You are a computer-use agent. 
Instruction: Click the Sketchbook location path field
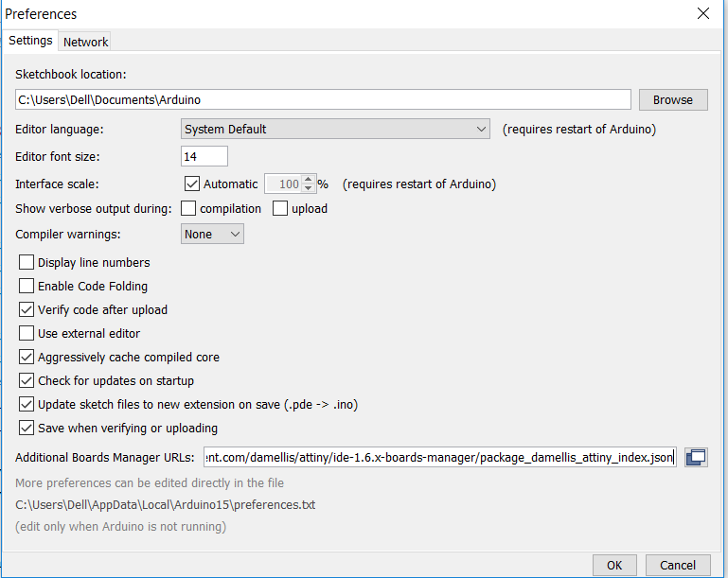tap(323, 99)
